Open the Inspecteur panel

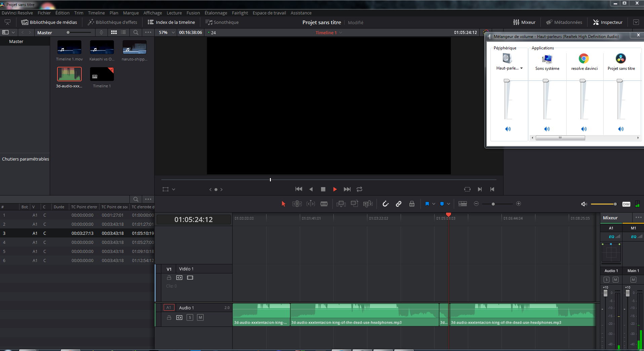[x=608, y=22]
